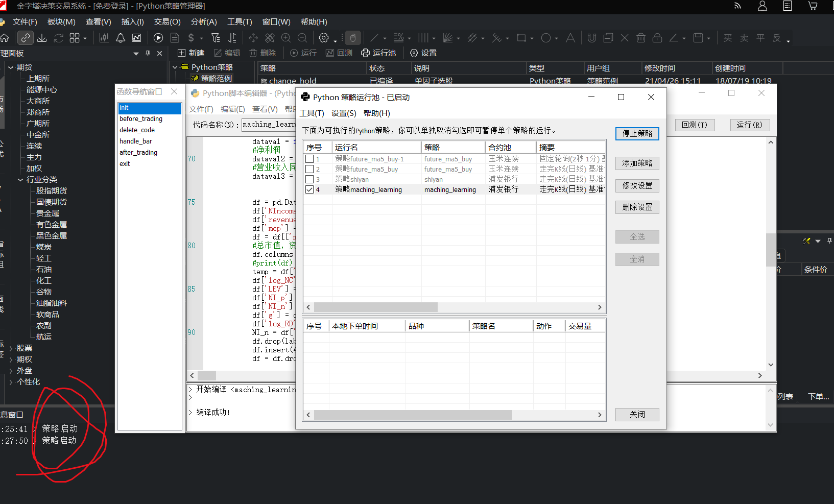The image size is (834, 504).
Task: Enable strategy future_ma5_buy-1 checkbox
Action: pyautogui.click(x=309, y=159)
